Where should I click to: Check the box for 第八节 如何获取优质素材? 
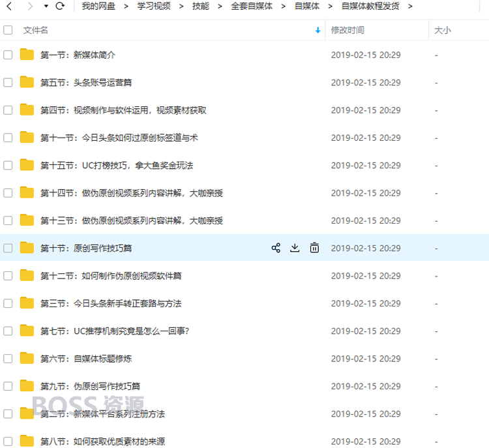point(8,441)
